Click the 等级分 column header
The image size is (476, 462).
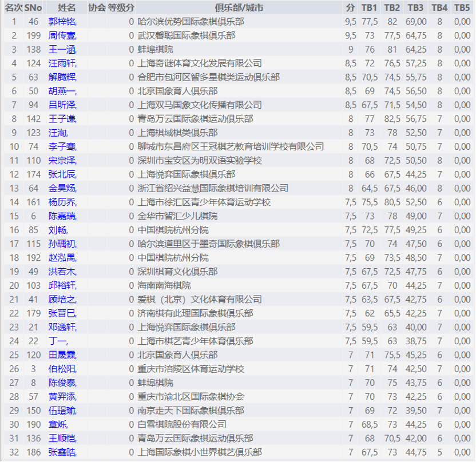click(x=121, y=7)
